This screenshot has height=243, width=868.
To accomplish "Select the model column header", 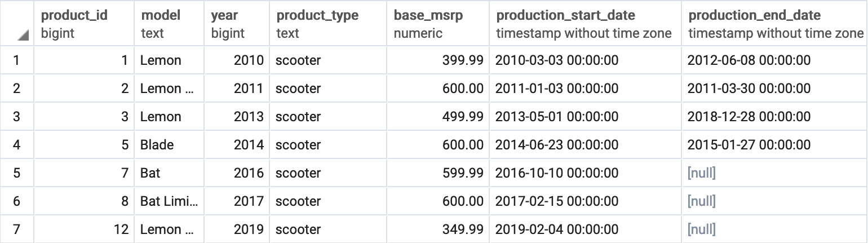I will point(170,23).
